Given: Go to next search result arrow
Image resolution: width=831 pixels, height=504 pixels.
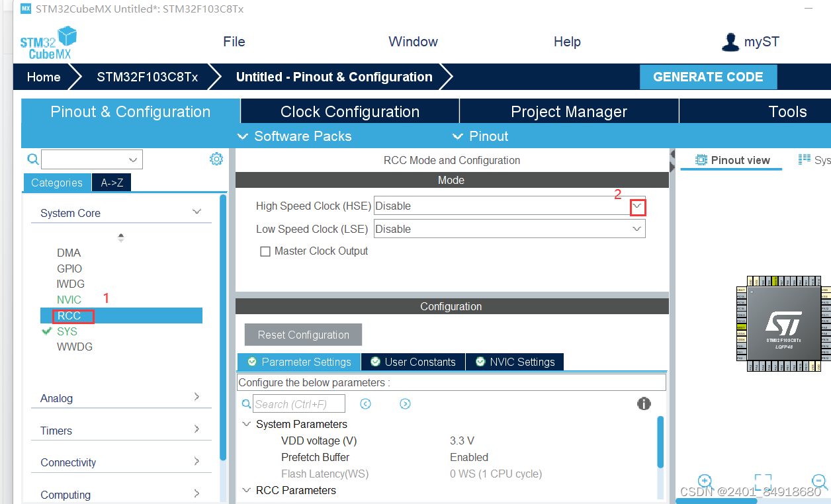Looking at the screenshot, I should 406,404.
